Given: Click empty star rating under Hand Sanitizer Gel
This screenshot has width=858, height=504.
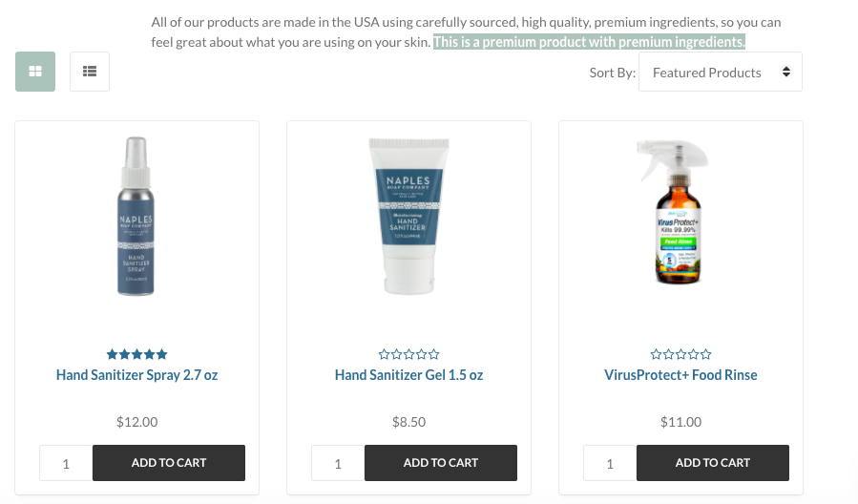Looking at the screenshot, I should (x=408, y=354).
